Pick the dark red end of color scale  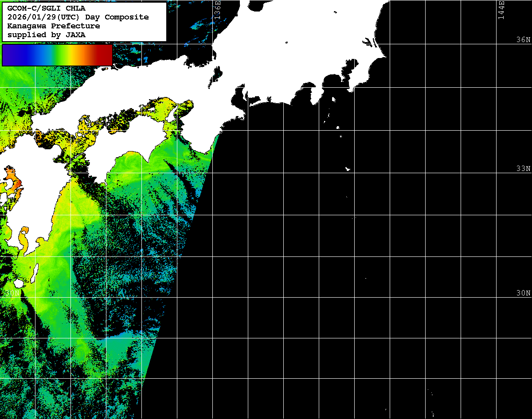(106, 55)
